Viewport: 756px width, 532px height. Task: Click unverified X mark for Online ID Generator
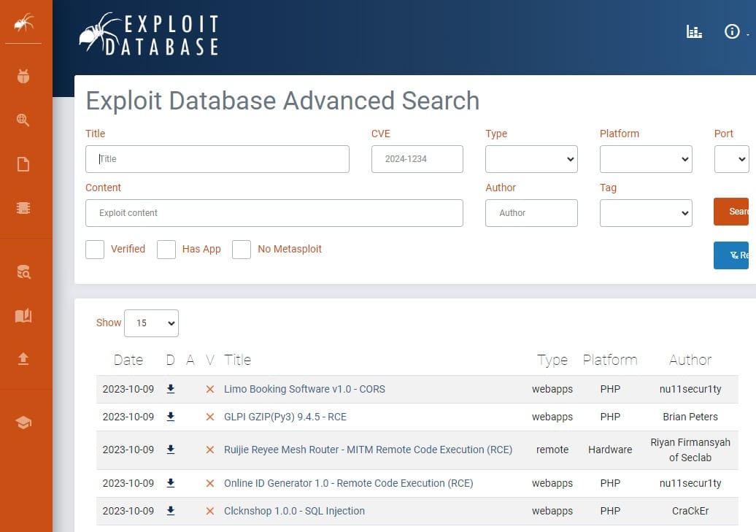point(209,483)
